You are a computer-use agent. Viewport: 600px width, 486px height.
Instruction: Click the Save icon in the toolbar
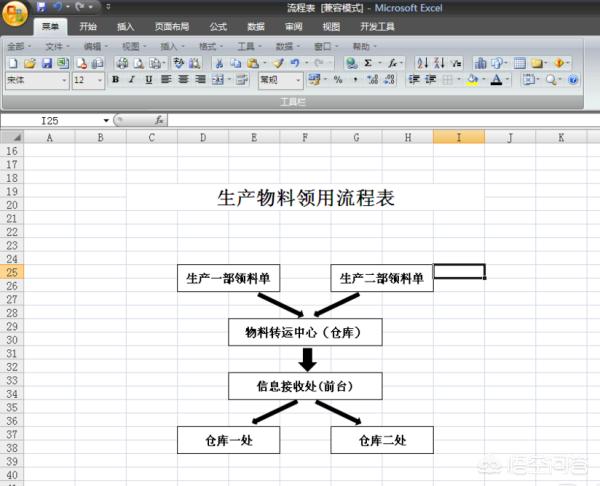46,63
